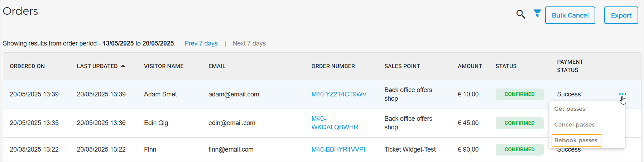Viewport: 644px width, 162px height.
Task: Click the Export button
Action: pyautogui.click(x=621, y=15)
